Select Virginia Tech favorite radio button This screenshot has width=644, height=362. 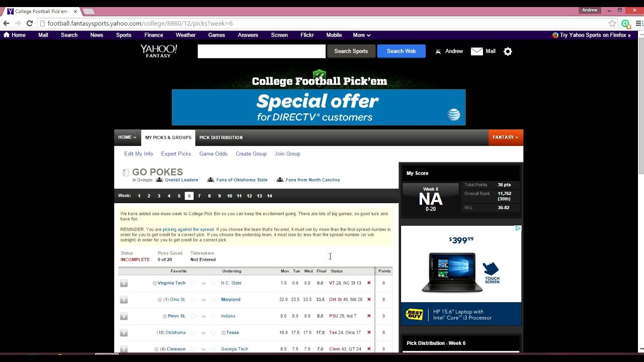[193, 283]
